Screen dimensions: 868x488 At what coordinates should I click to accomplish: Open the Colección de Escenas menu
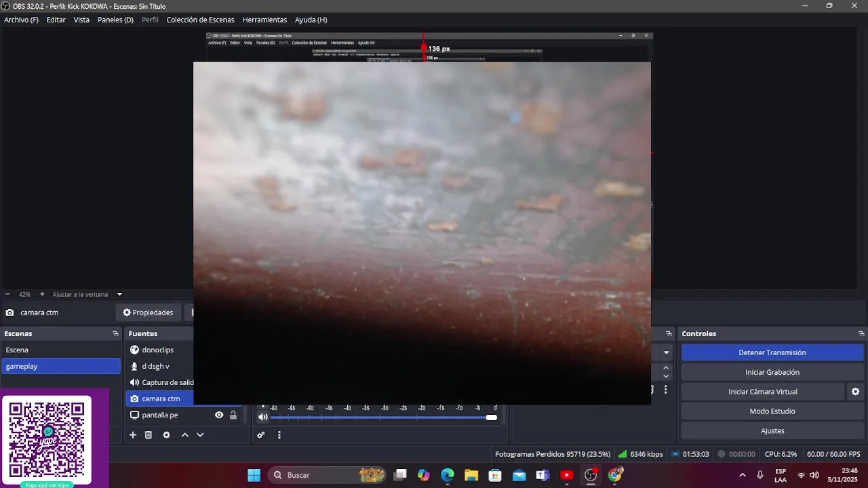coord(200,20)
